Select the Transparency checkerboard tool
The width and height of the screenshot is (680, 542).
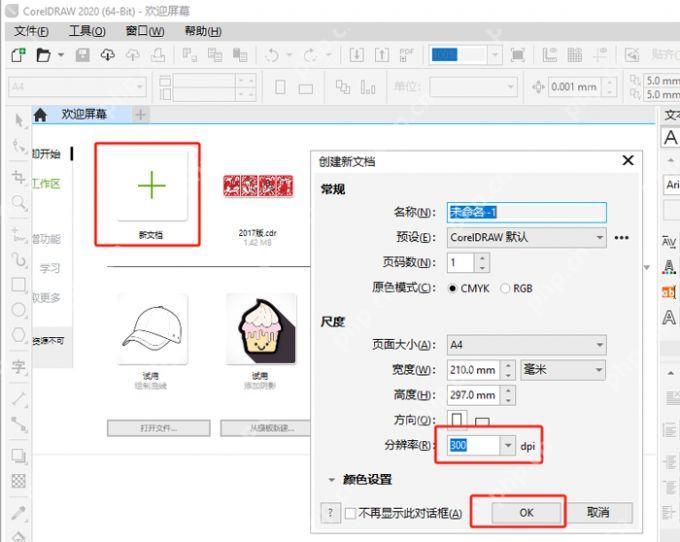19,481
